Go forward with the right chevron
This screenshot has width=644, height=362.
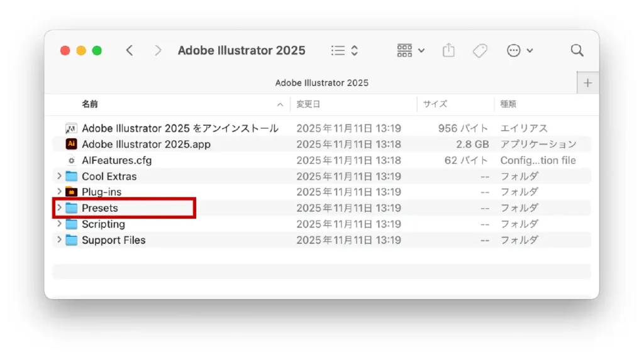pyautogui.click(x=158, y=51)
